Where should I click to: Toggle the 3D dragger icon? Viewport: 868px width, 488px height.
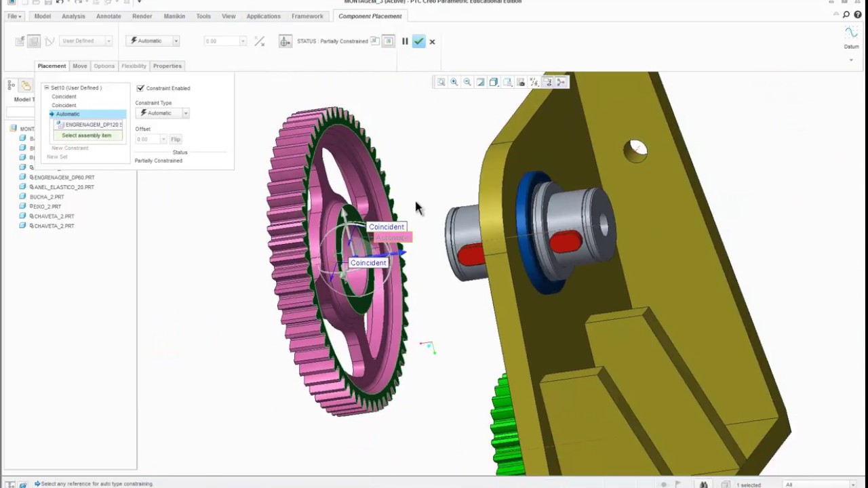(285, 41)
